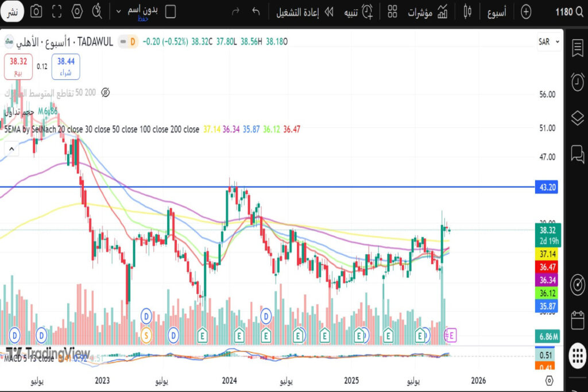Open the SAR currency dropdown
The width and height of the screenshot is (588, 392).
click(x=548, y=42)
